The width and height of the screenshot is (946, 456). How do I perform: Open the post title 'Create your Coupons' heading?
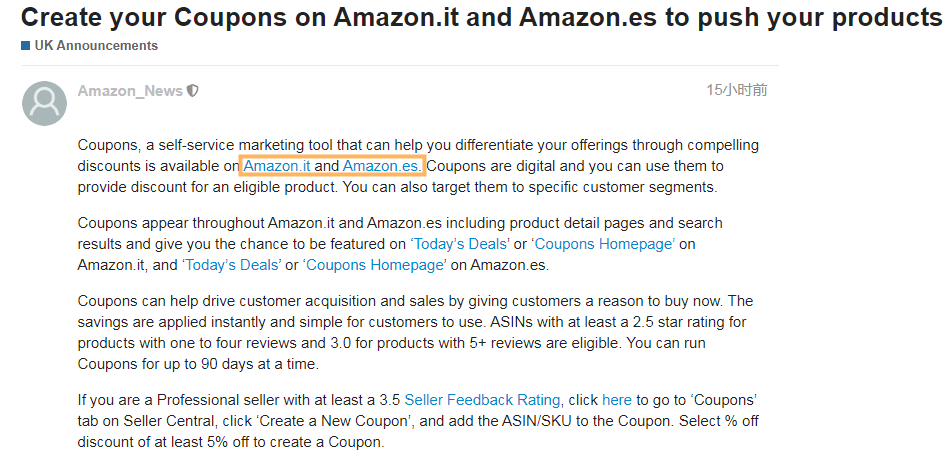482,18
